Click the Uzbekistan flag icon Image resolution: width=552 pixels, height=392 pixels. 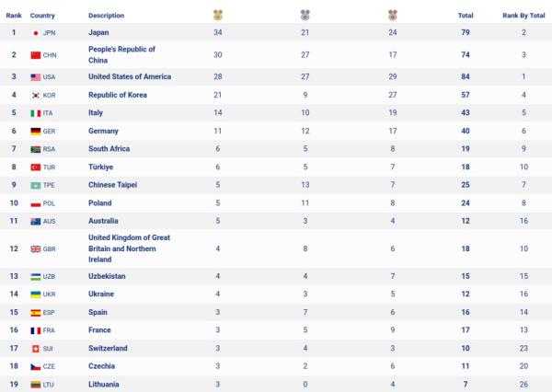tap(36, 275)
